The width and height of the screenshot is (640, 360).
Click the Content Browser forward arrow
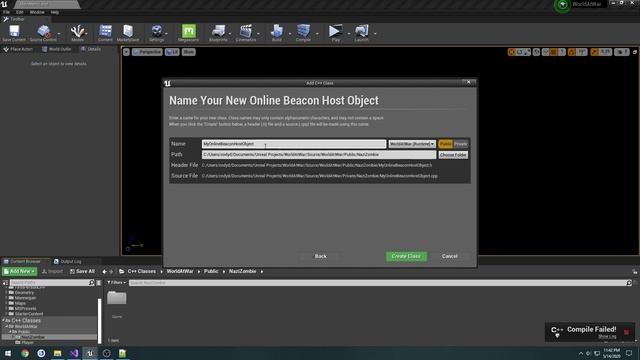pos(111,271)
